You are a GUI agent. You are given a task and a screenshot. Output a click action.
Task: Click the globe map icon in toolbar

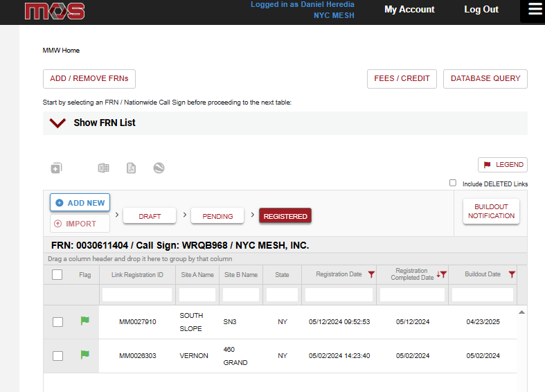[159, 168]
